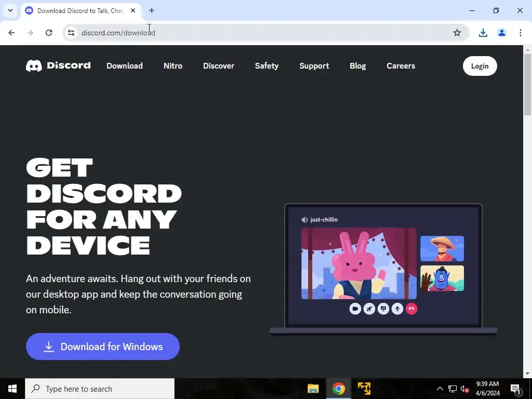Close the Download Discord tab
The height and width of the screenshot is (399, 532).
133,10
